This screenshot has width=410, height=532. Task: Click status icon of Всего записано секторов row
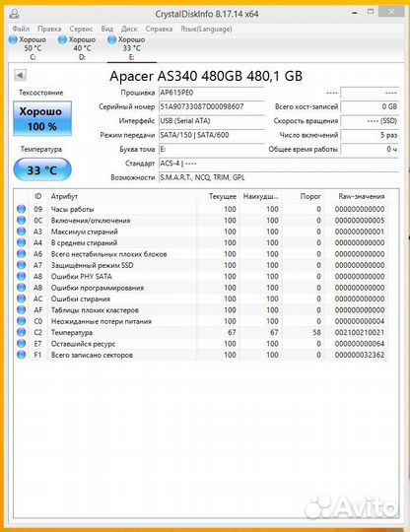click(21, 355)
